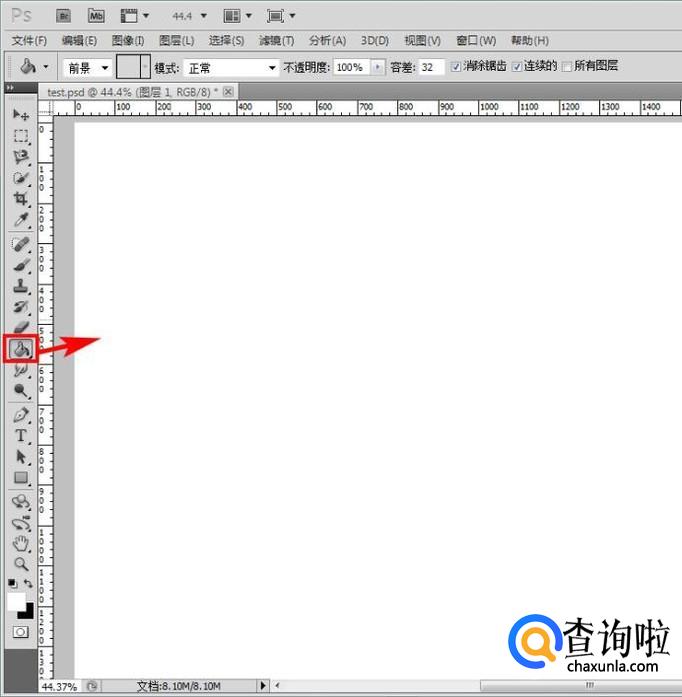Select the Crop tool
Viewport: 682px width, 697px height.
20,199
